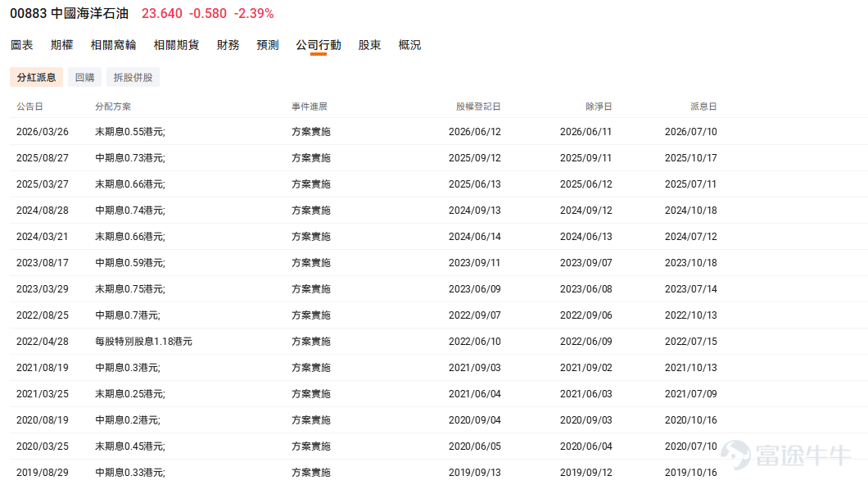The width and height of the screenshot is (868, 485).
Task: Click the 中期息0.7港元 plan cell
Action: pyautogui.click(x=128, y=315)
